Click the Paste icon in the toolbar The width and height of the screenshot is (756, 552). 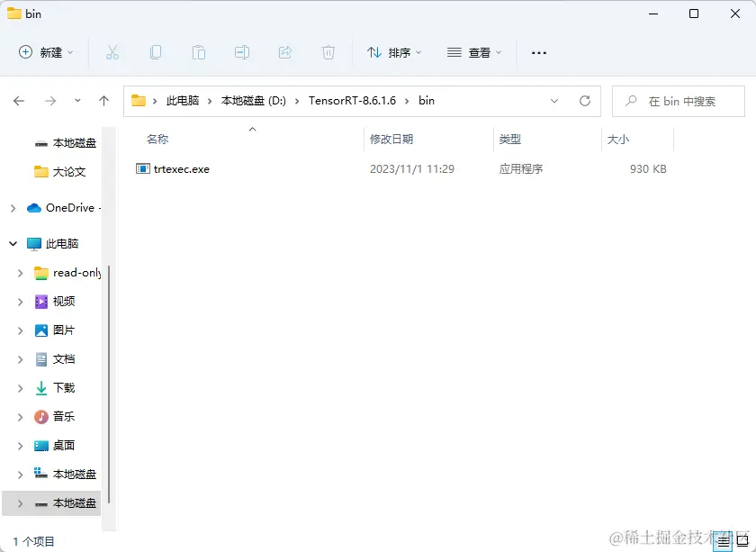click(199, 53)
